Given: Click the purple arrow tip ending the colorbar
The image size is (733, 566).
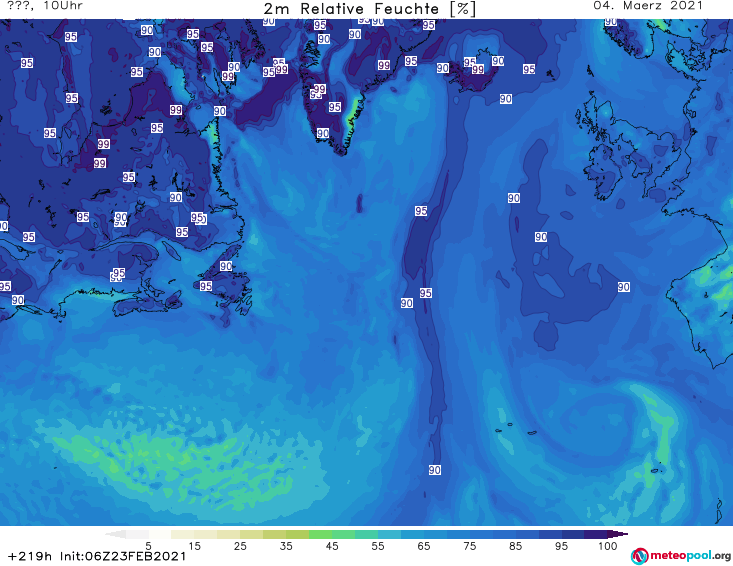Looking at the screenshot, I should pos(618,534).
